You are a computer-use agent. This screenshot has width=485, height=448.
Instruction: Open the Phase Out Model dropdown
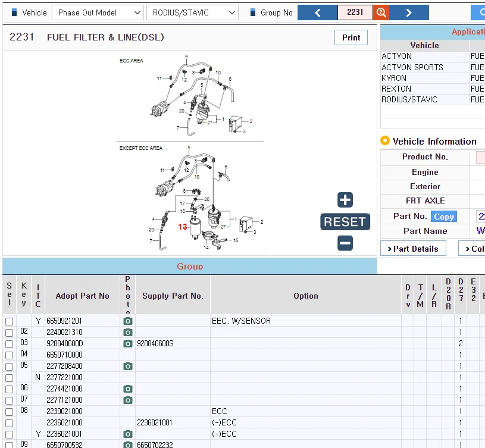[98, 12]
